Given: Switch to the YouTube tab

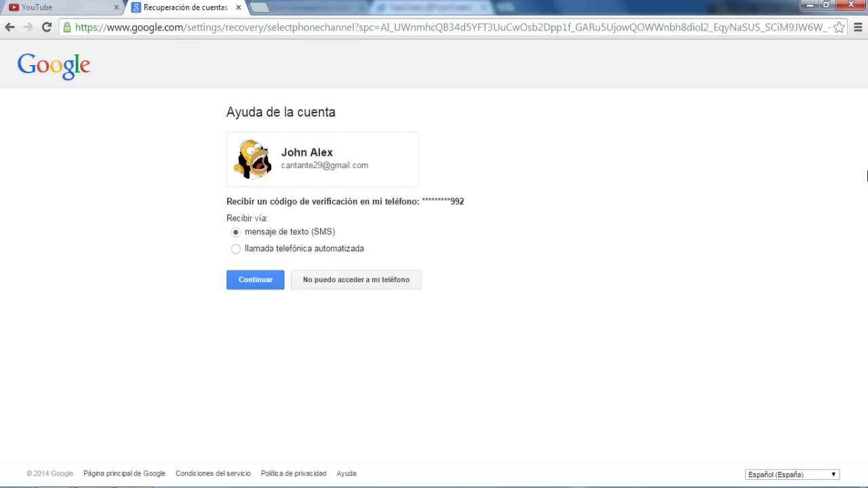Looking at the screenshot, I should click(61, 7).
